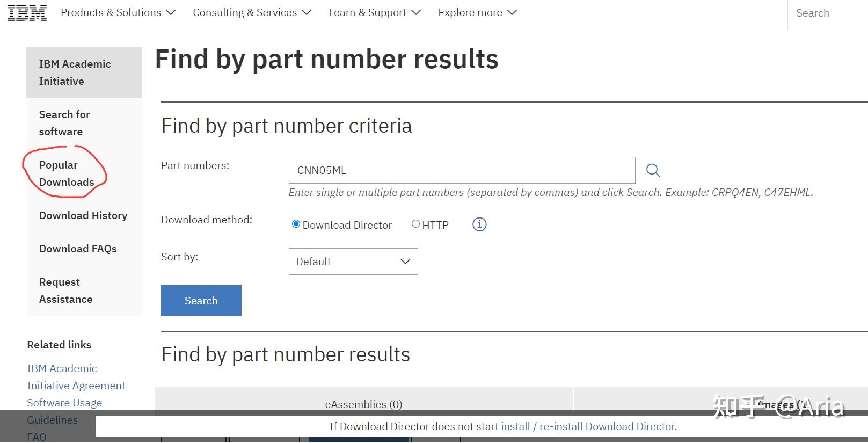Open Learn & Support menu
868x443 pixels.
coord(374,12)
